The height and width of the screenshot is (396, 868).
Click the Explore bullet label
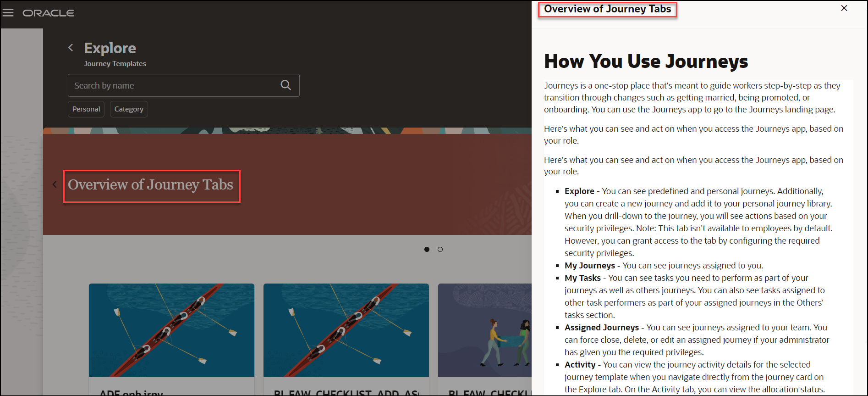pos(579,191)
